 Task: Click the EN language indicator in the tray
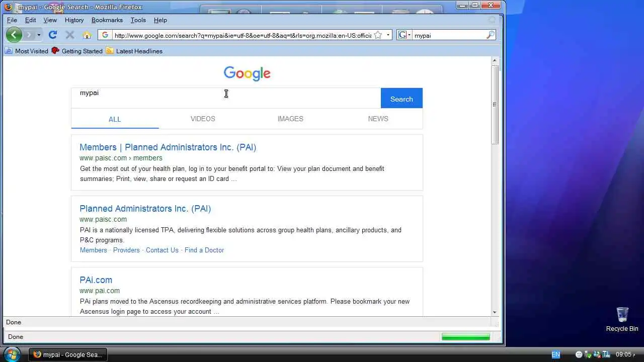point(555,354)
